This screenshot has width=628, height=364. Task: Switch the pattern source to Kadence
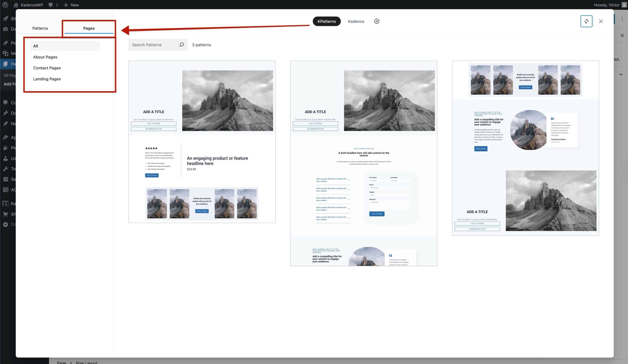(356, 21)
